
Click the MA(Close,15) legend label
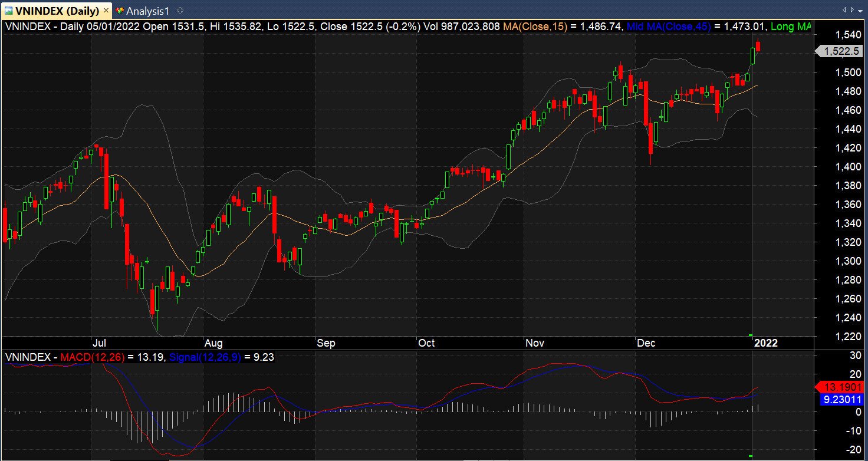pyautogui.click(x=535, y=27)
